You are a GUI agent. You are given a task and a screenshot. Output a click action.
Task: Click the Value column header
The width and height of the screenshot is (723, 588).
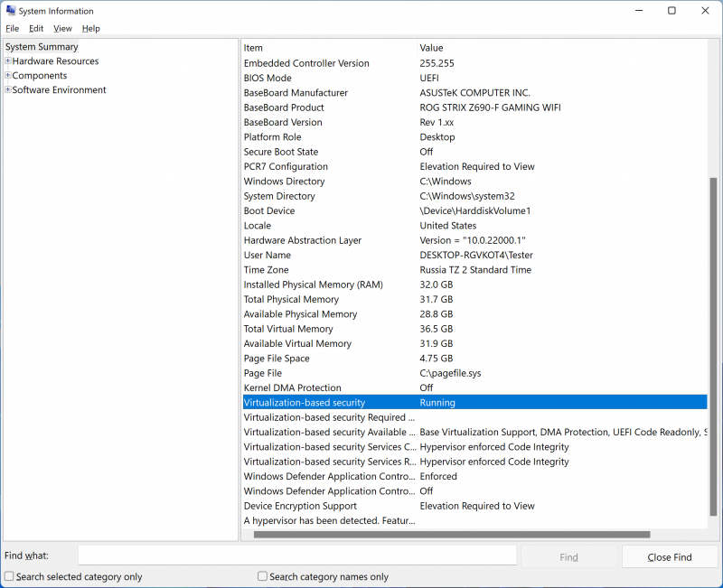pos(432,48)
